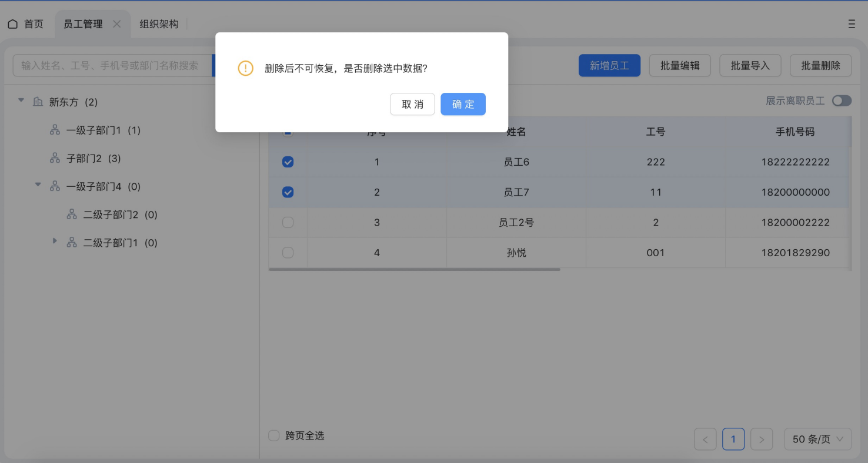Click employee number 001
Viewport: 868px width, 463px height.
coord(656,253)
